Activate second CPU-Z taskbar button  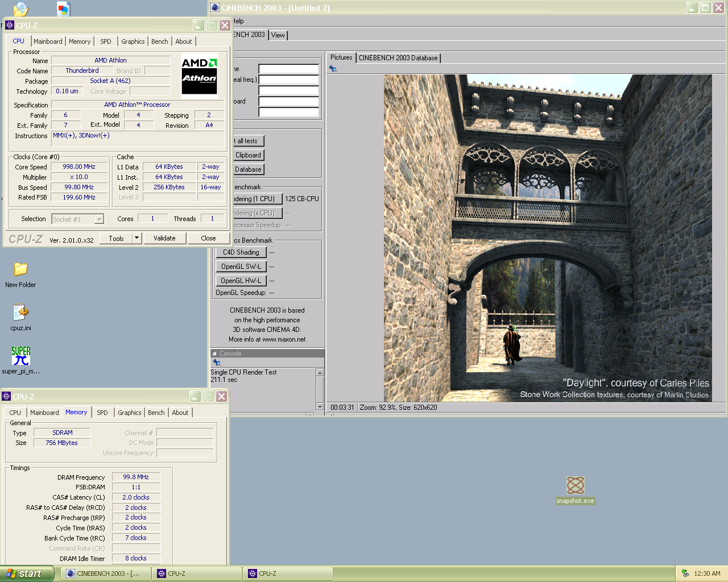click(x=287, y=573)
